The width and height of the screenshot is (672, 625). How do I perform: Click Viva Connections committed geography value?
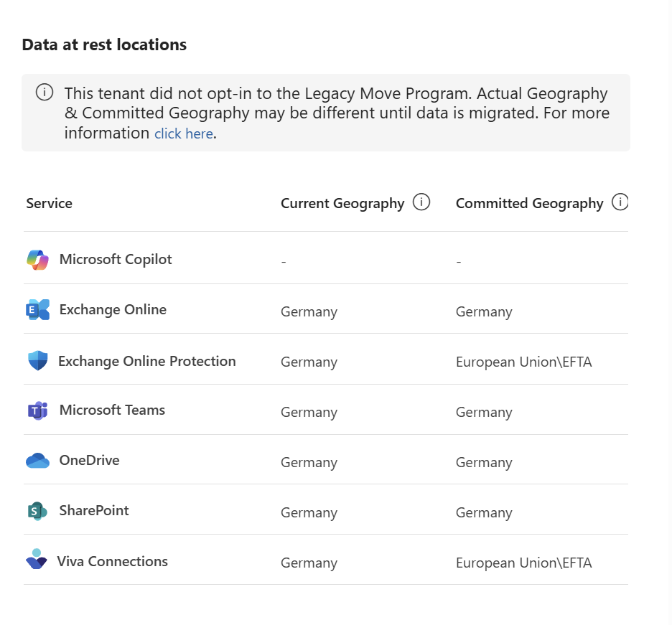tap(523, 563)
